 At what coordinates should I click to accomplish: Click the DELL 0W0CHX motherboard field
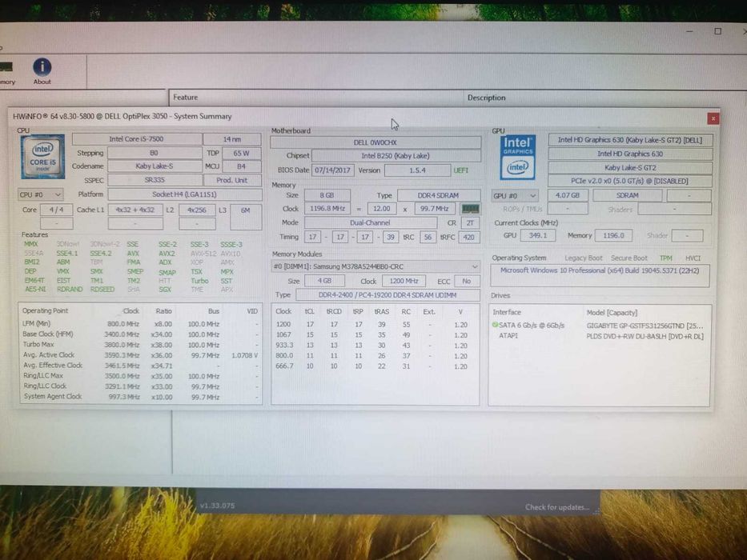pyautogui.click(x=376, y=142)
